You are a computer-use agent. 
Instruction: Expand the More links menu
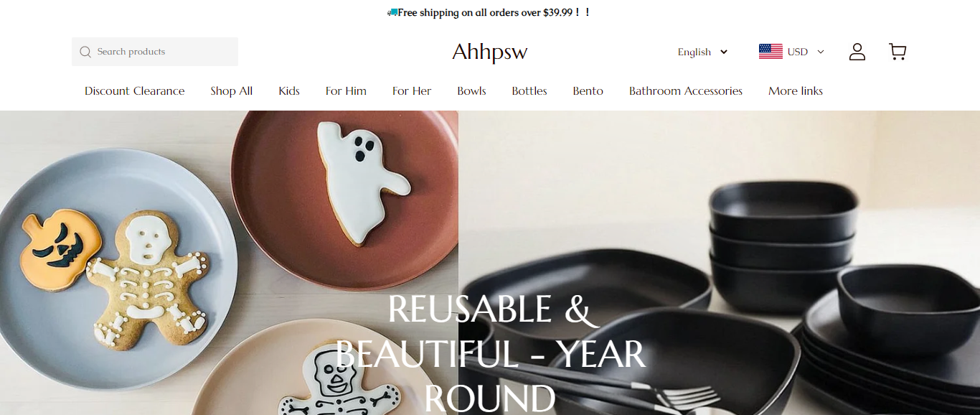coord(796,91)
